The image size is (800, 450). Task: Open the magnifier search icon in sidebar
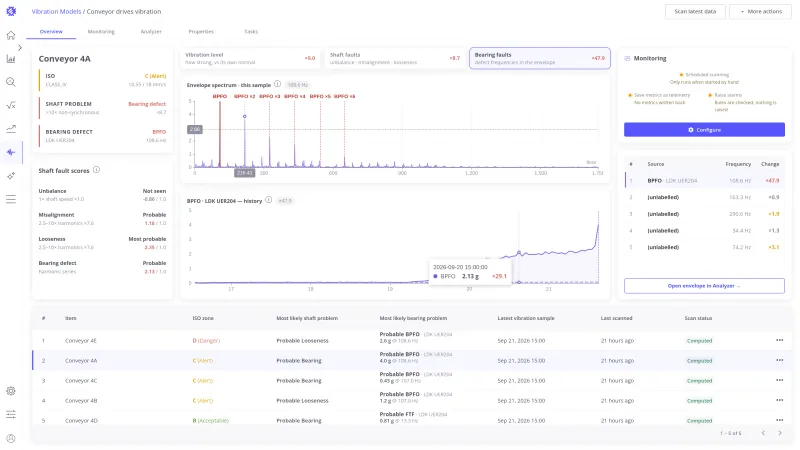[x=11, y=82]
